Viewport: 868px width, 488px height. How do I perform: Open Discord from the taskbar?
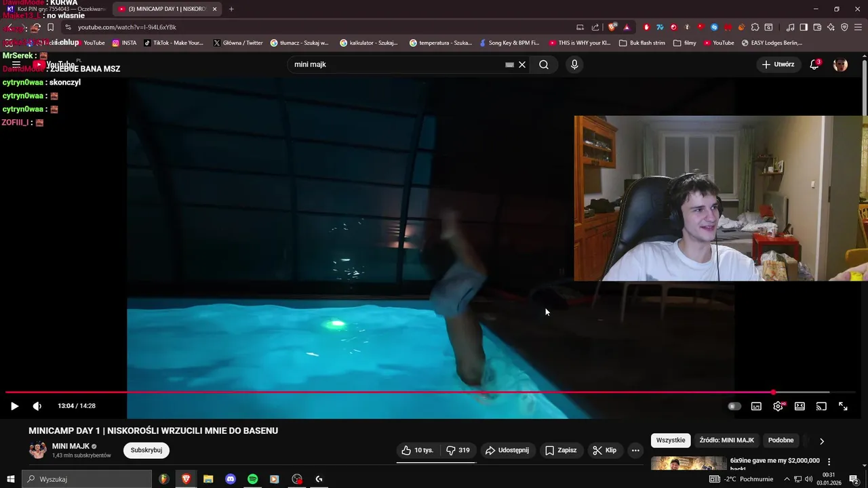pyautogui.click(x=231, y=479)
